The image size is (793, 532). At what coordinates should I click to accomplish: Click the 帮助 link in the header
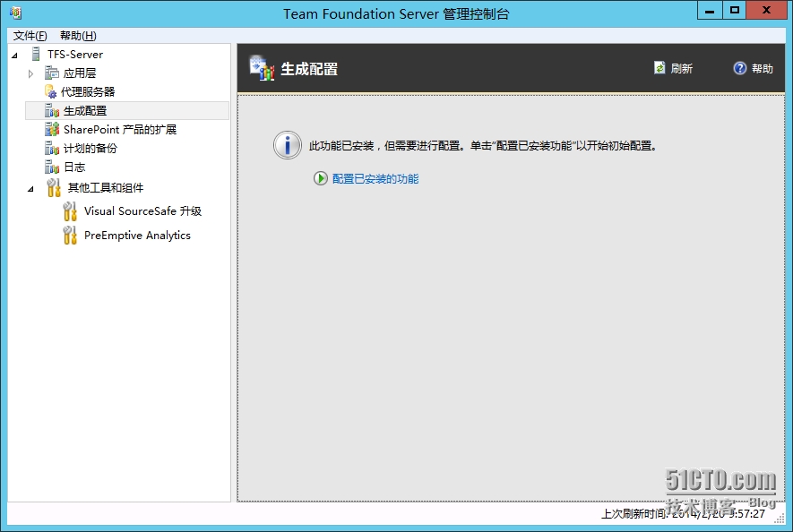(x=753, y=68)
